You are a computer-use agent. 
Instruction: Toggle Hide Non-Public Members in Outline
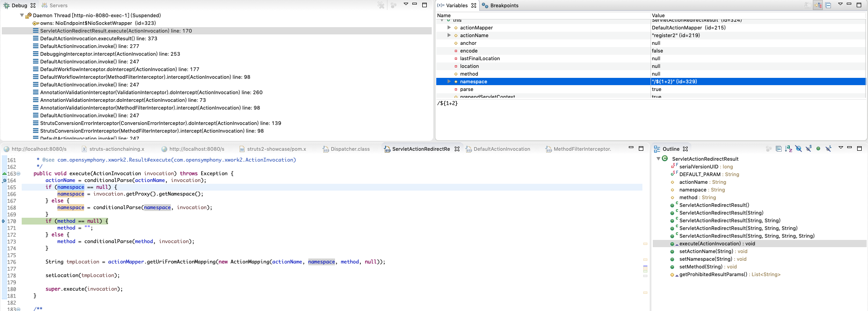pyautogui.click(x=818, y=148)
